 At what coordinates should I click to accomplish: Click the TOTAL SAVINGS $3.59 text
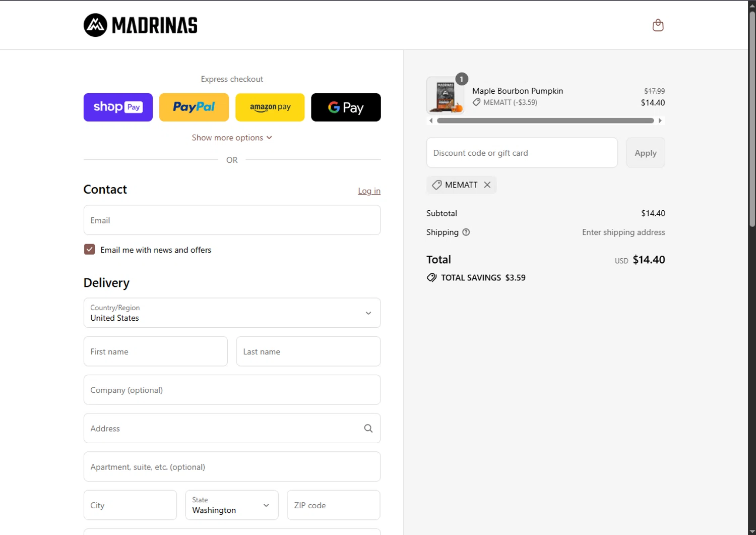483,277
